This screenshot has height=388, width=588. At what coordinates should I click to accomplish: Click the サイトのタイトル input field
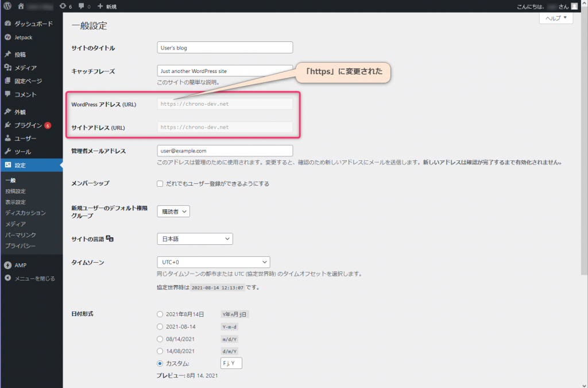[225, 48]
